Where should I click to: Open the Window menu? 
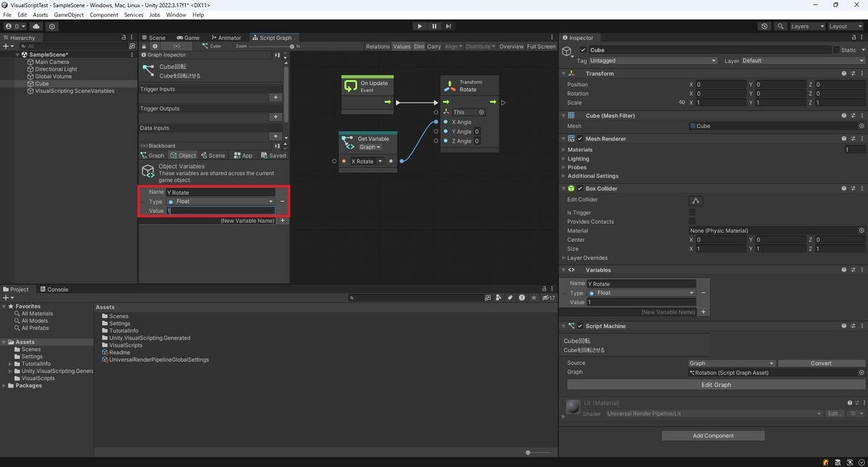[x=176, y=14]
